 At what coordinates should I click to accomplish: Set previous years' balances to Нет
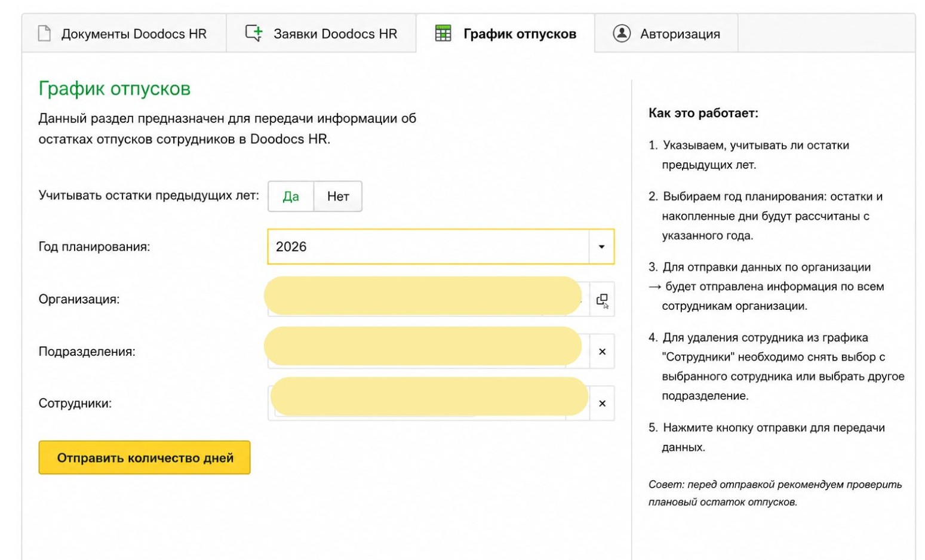pos(338,196)
